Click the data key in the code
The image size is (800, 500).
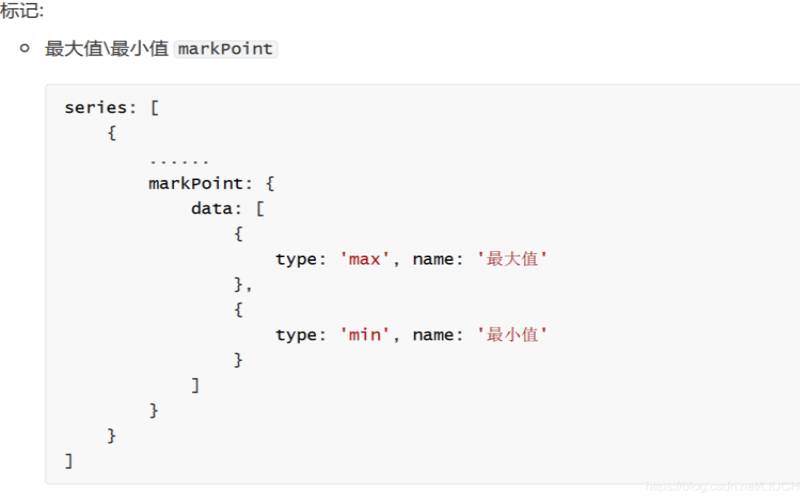(212, 209)
